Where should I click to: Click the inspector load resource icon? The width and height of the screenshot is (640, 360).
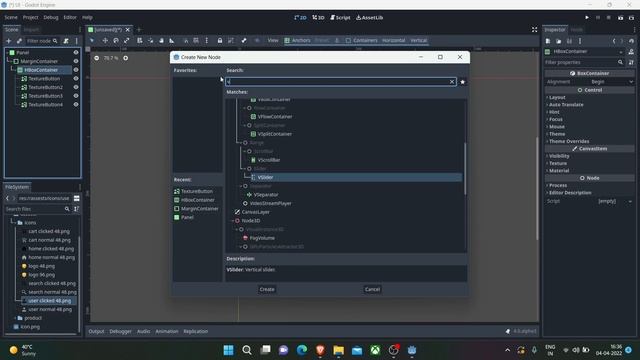558,41
